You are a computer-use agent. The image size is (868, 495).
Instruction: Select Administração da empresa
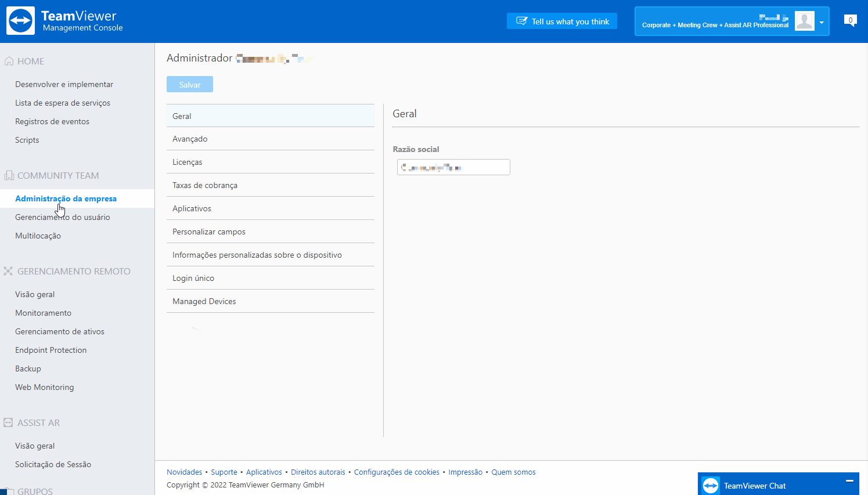66,198
